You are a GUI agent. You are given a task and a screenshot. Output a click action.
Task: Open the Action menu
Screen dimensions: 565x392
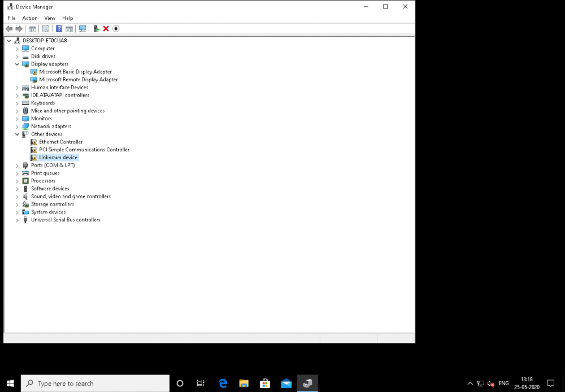click(x=30, y=18)
